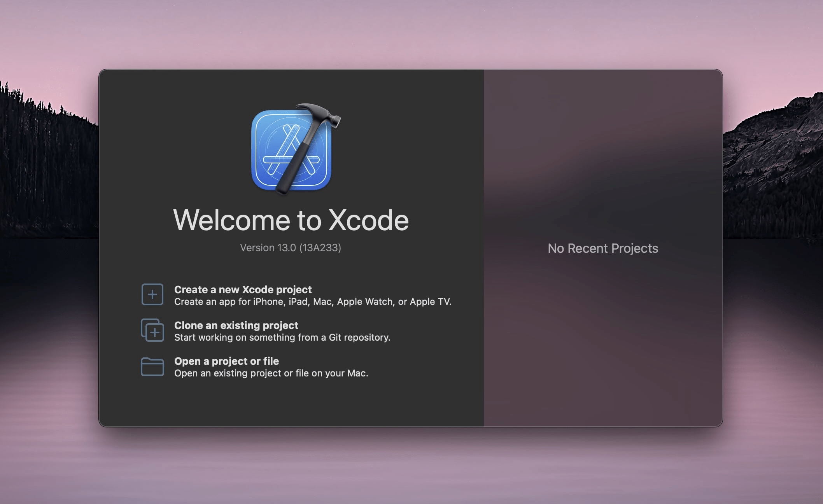Click the plus-square icon for creating a new project
This screenshot has width=823, height=504.
[152, 294]
